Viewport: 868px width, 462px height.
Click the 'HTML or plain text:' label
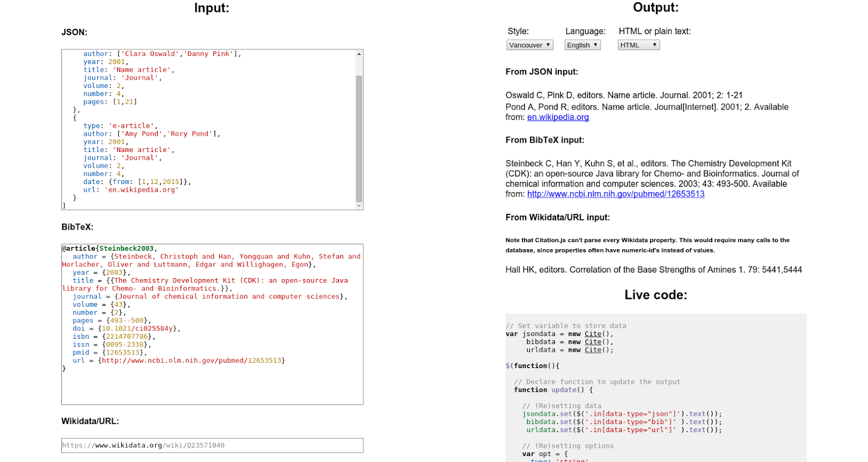[655, 31]
